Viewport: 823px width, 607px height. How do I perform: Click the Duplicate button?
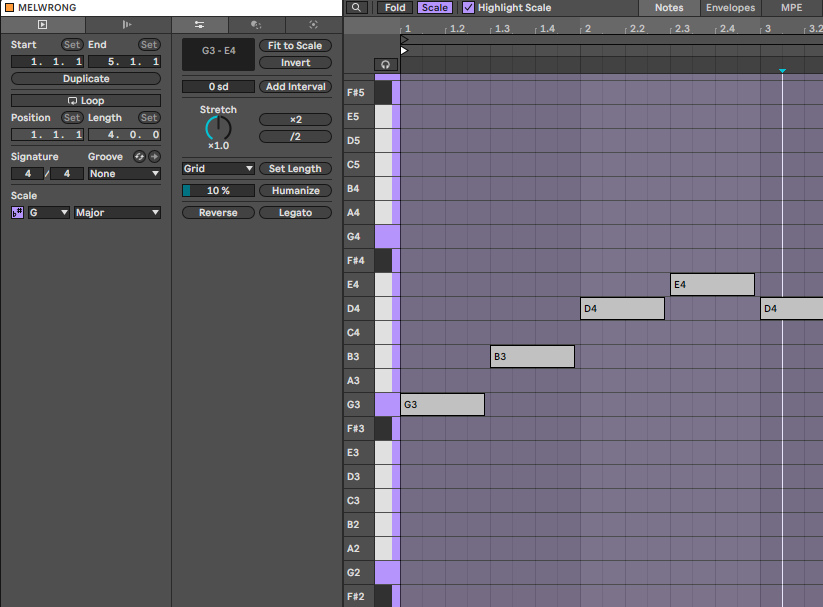coord(86,78)
